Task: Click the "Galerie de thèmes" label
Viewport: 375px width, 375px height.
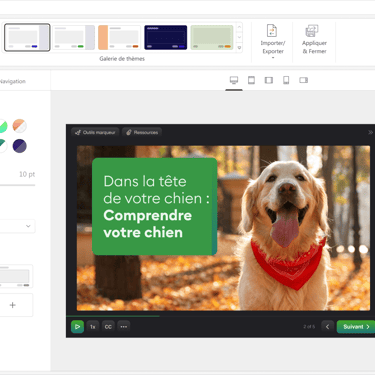Action: (122, 59)
